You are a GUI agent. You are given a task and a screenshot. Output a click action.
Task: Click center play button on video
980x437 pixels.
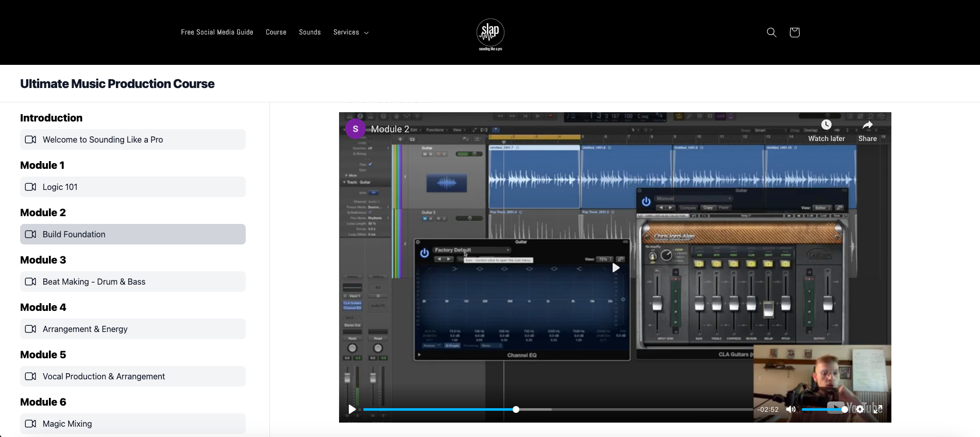coord(615,268)
